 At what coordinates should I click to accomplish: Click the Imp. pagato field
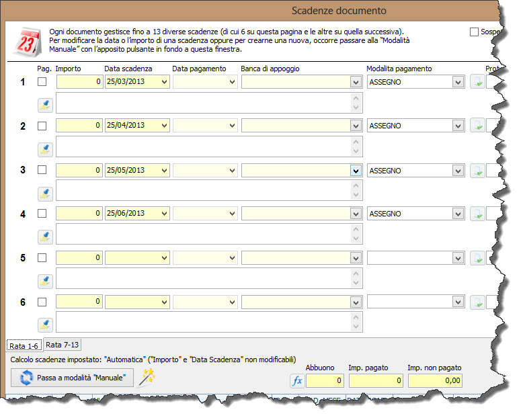pyautogui.click(x=376, y=381)
